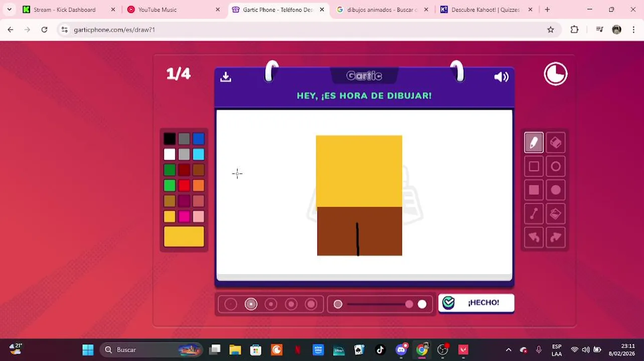Open TikTok from the taskbar
The image size is (644, 361).
click(380, 349)
